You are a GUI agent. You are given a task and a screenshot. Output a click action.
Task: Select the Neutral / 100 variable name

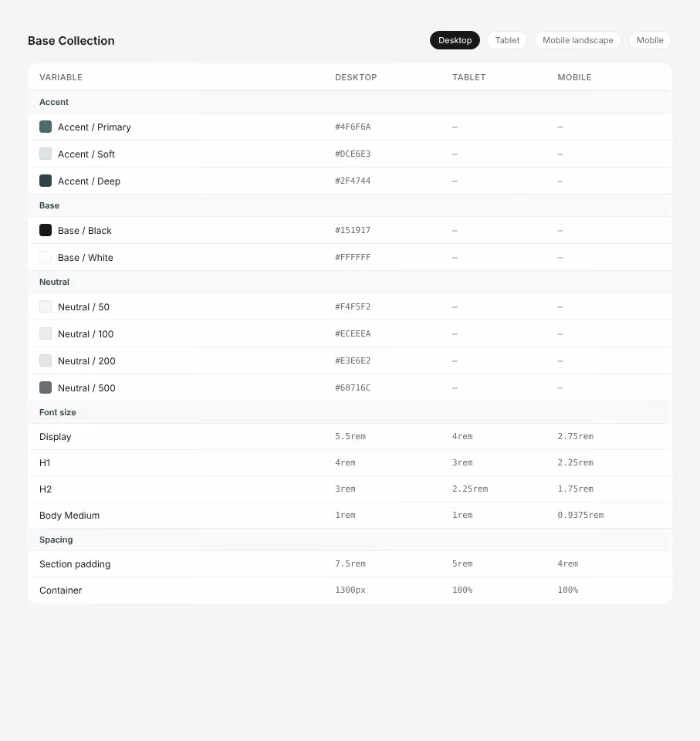tap(86, 334)
